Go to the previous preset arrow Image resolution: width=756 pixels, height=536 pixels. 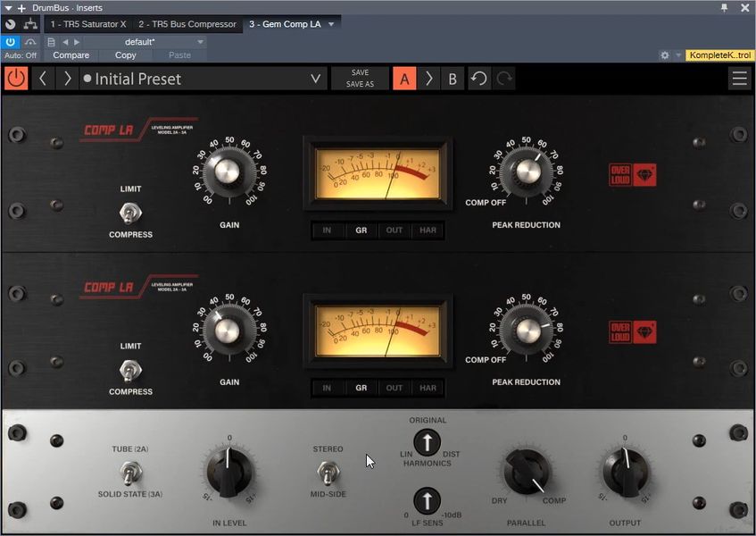pyautogui.click(x=43, y=79)
